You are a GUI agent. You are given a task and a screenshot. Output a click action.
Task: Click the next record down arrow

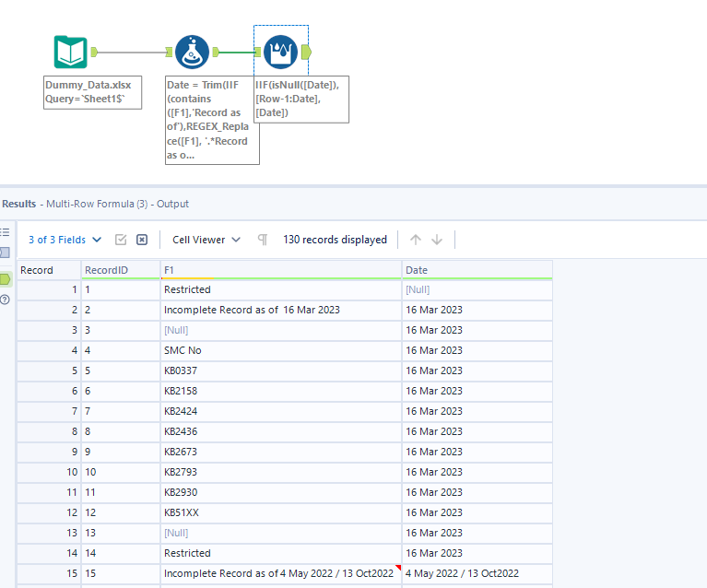click(437, 240)
